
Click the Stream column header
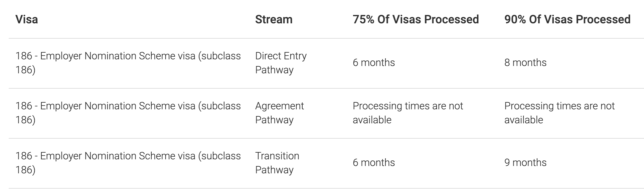(274, 19)
